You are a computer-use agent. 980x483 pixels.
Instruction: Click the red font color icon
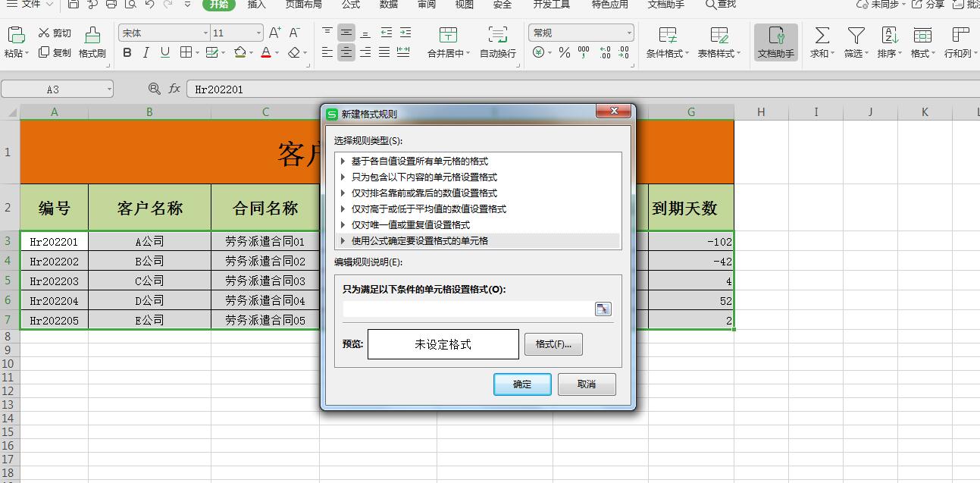(266, 52)
